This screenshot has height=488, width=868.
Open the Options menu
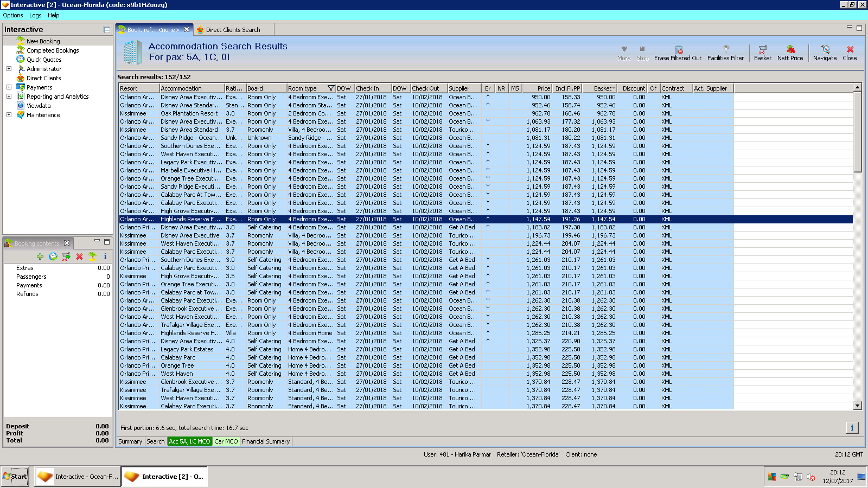(13, 15)
